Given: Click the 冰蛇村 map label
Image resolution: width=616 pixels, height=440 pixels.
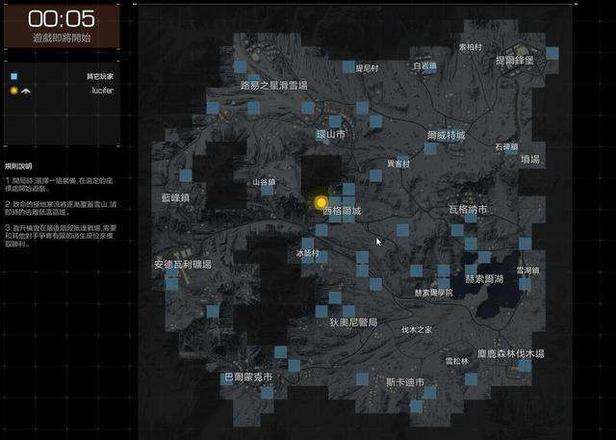Looking at the screenshot, I should (308, 253).
